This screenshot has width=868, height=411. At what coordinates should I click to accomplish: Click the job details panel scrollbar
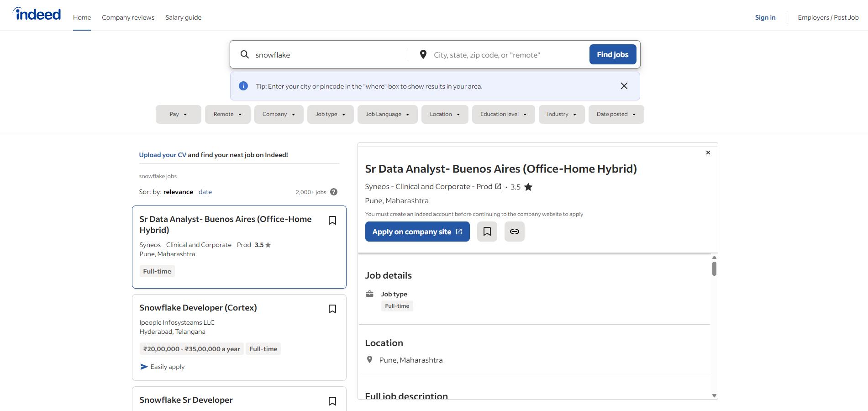pos(714,269)
